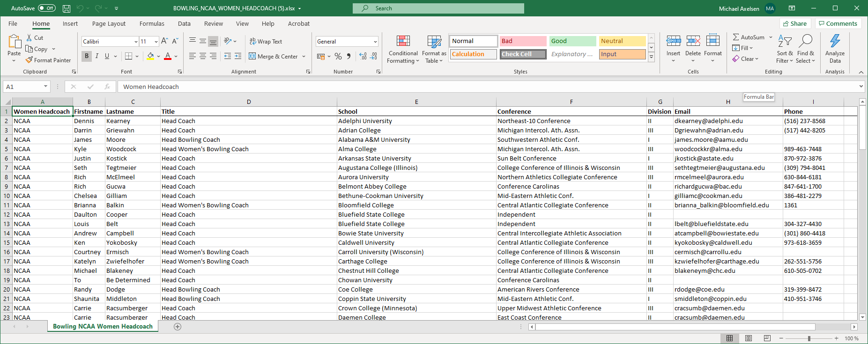Open the cell Borders tool
Viewport: 868px width, 344px height.
129,56
